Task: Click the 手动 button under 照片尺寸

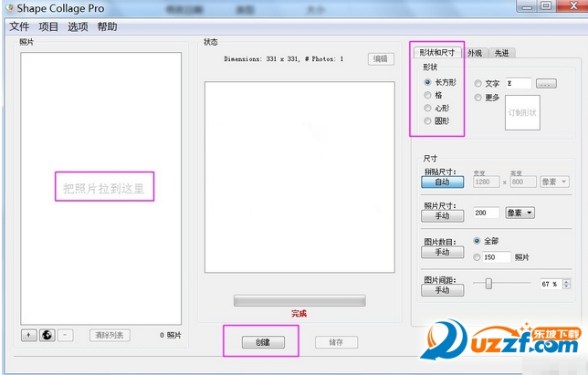Action: (x=442, y=215)
